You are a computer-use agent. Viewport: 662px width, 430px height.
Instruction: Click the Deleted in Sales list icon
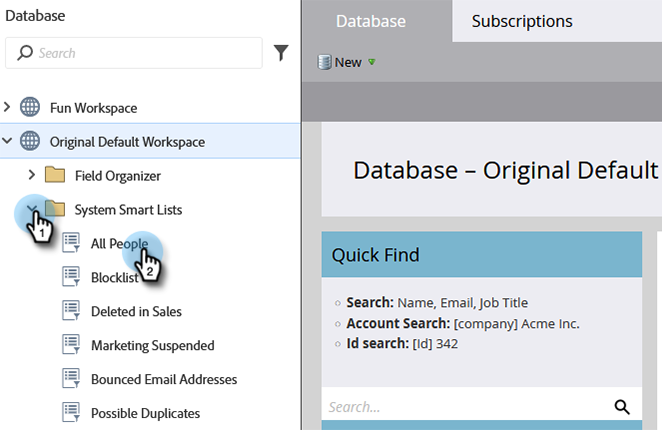click(71, 312)
